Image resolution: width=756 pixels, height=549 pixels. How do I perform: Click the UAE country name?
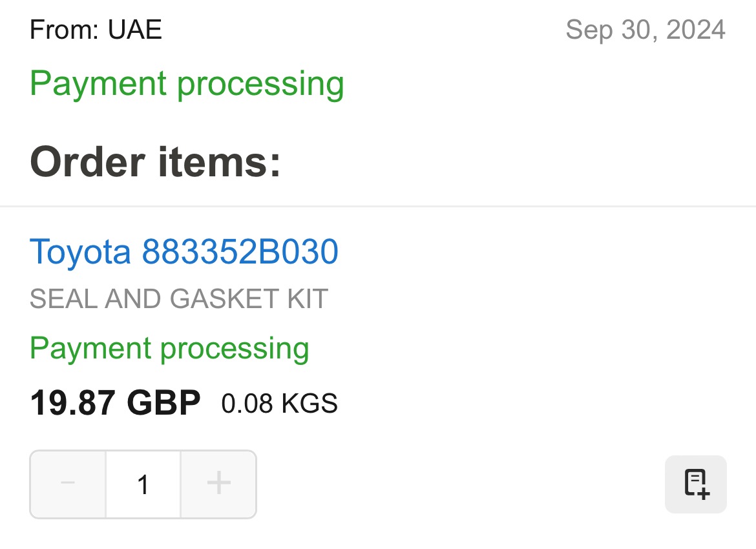[x=135, y=30]
